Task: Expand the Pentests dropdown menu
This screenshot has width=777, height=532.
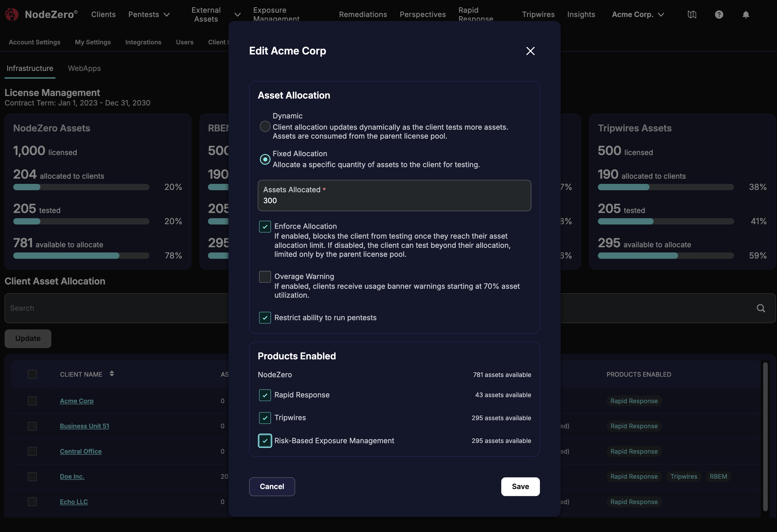Action: coord(149,14)
